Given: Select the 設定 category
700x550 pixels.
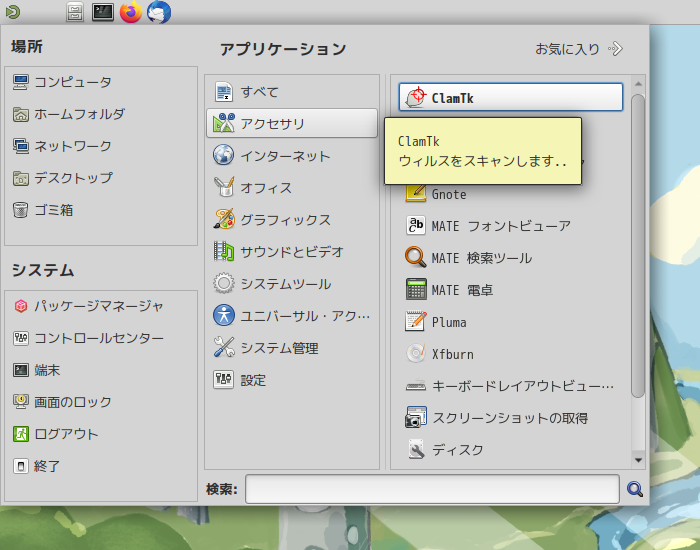Looking at the screenshot, I should 292,380.
